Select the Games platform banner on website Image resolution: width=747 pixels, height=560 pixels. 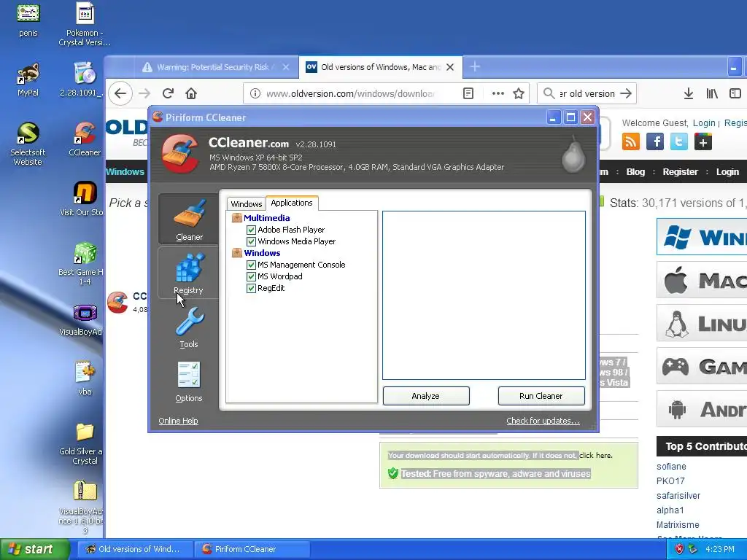click(x=702, y=366)
